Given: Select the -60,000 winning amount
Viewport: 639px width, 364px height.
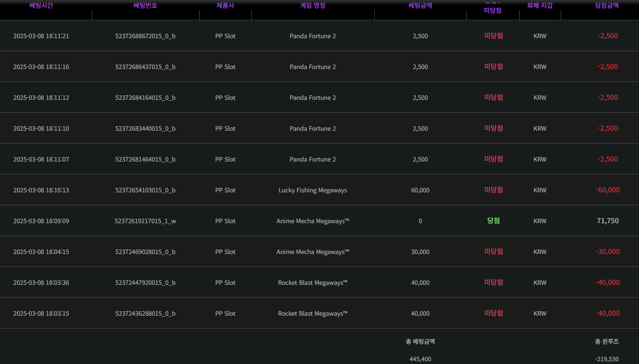Looking at the screenshot, I should pos(608,190).
